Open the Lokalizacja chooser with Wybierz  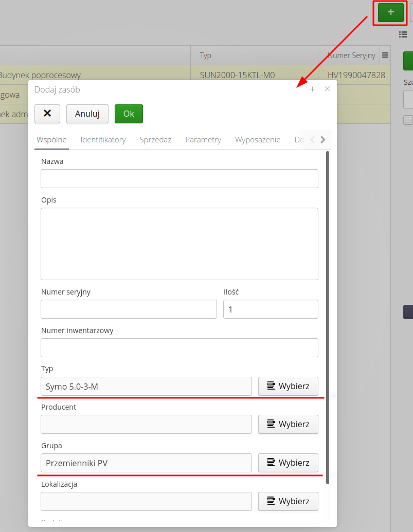tap(288, 501)
